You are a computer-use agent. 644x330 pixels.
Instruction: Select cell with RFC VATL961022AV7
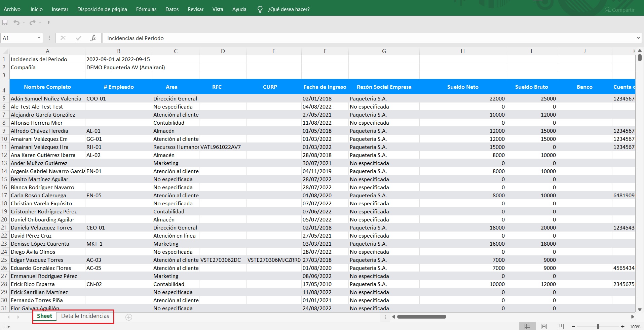(x=223, y=147)
